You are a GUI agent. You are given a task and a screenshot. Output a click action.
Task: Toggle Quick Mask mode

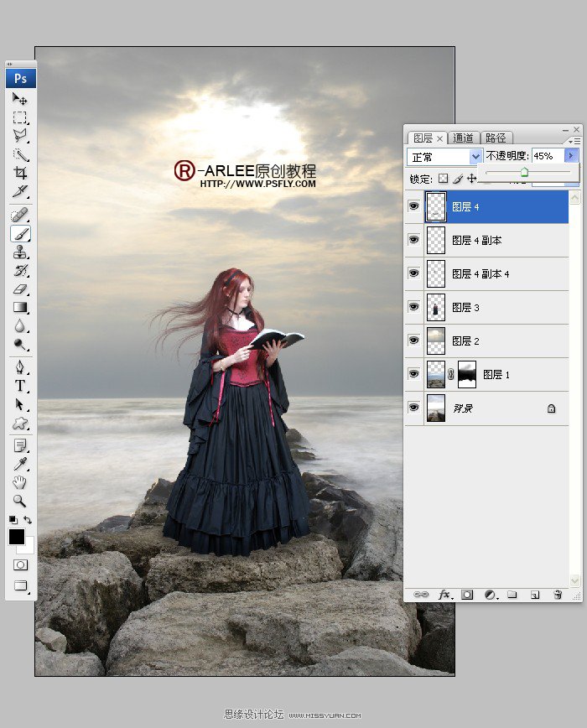click(20, 565)
